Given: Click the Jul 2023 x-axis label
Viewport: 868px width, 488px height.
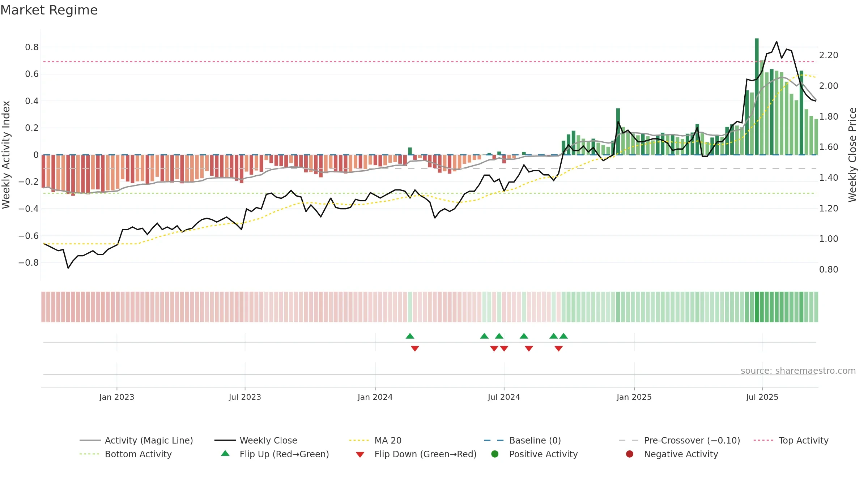Looking at the screenshot, I should 245,397.
